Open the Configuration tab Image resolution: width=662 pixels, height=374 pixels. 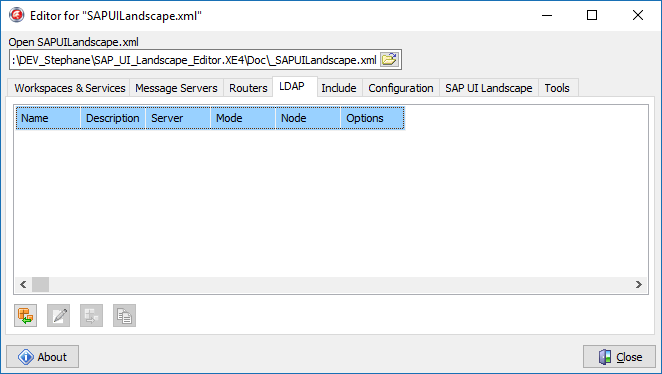[401, 88]
